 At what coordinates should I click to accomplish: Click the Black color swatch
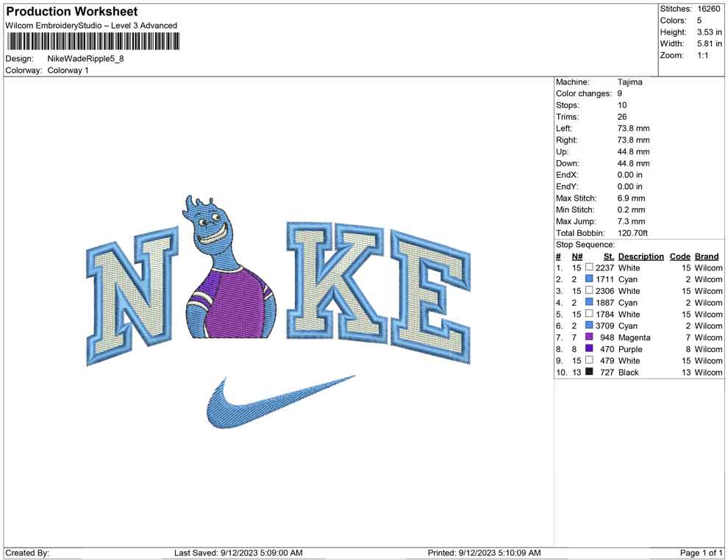point(589,372)
